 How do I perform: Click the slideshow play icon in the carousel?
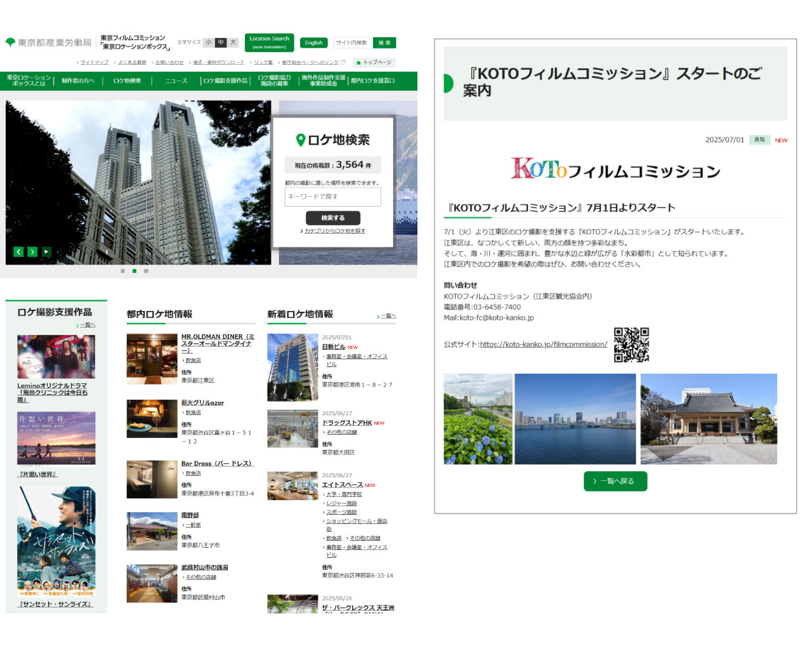pos(46,251)
